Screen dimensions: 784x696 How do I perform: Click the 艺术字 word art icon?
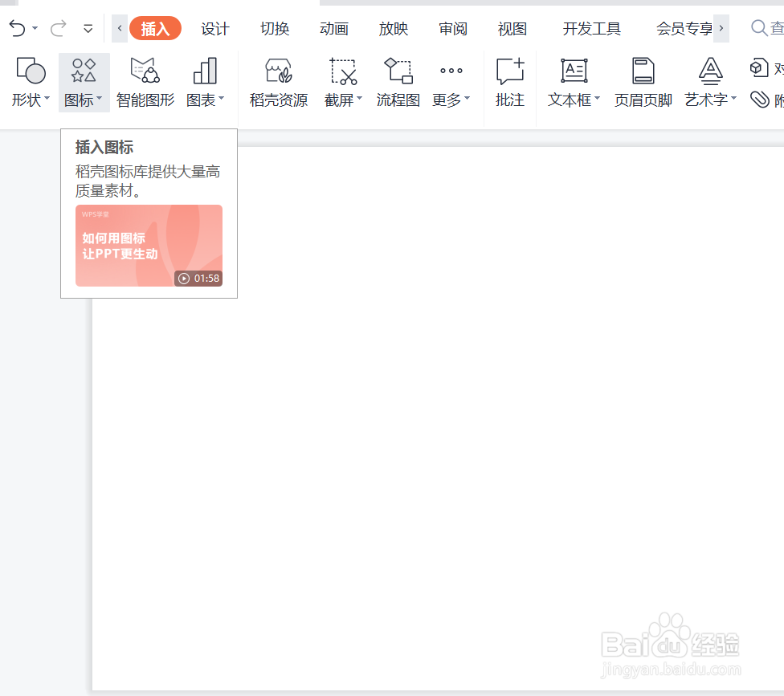pos(710,71)
